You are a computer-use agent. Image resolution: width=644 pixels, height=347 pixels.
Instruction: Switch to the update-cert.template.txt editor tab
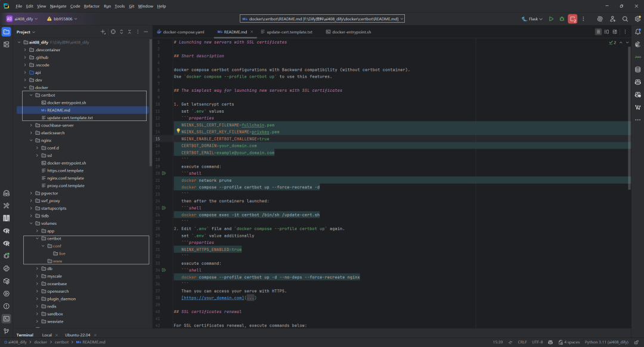286,32
